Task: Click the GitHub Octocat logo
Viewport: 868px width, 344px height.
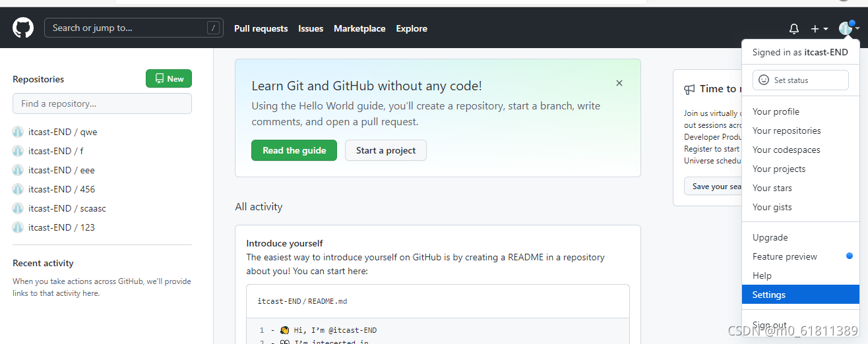Action: click(23, 28)
